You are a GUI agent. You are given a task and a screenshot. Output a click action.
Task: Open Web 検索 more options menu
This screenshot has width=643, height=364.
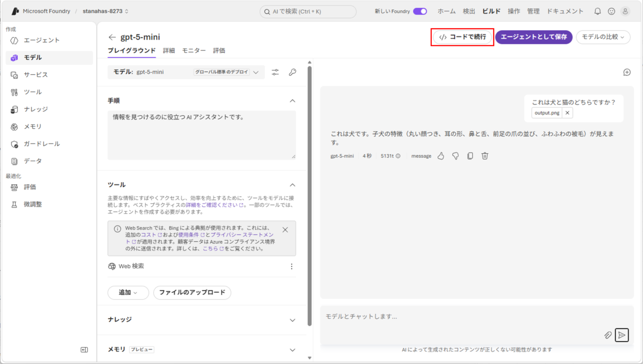click(x=291, y=267)
